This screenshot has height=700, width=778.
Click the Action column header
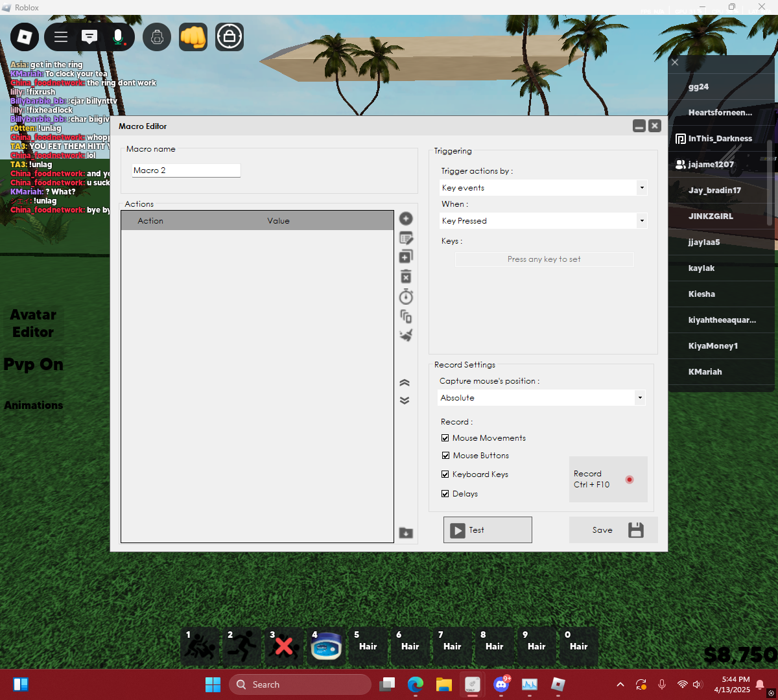click(x=150, y=221)
